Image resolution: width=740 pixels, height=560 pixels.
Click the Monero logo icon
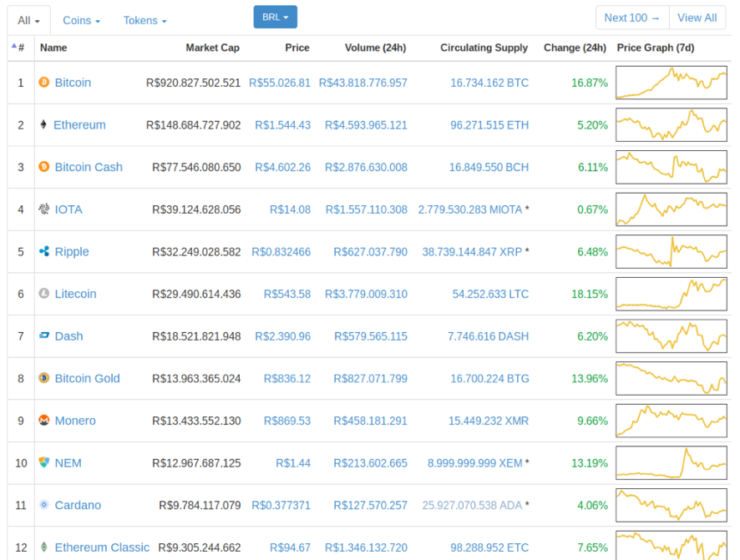tap(44, 420)
